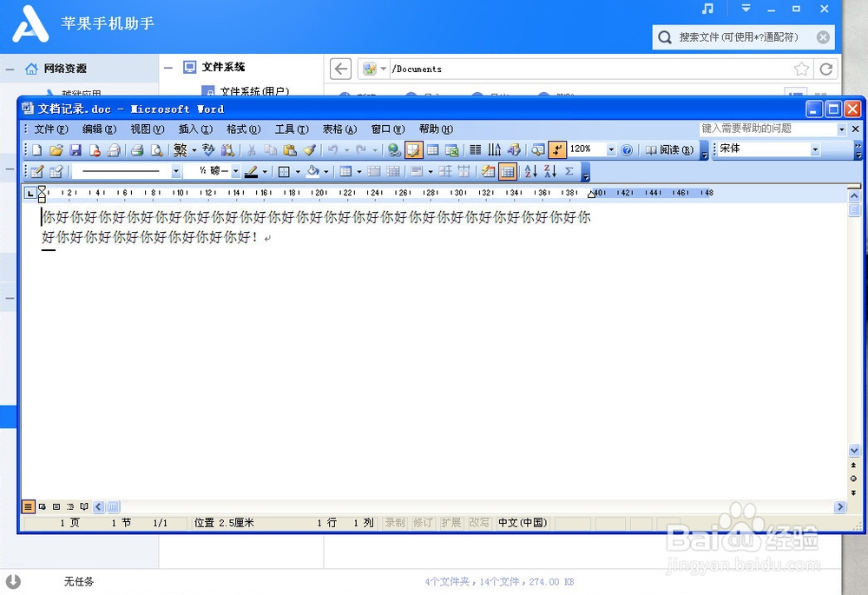Screen dimensions: 868x595
Task: Switch to Normal view button
Action: [x=28, y=506]
